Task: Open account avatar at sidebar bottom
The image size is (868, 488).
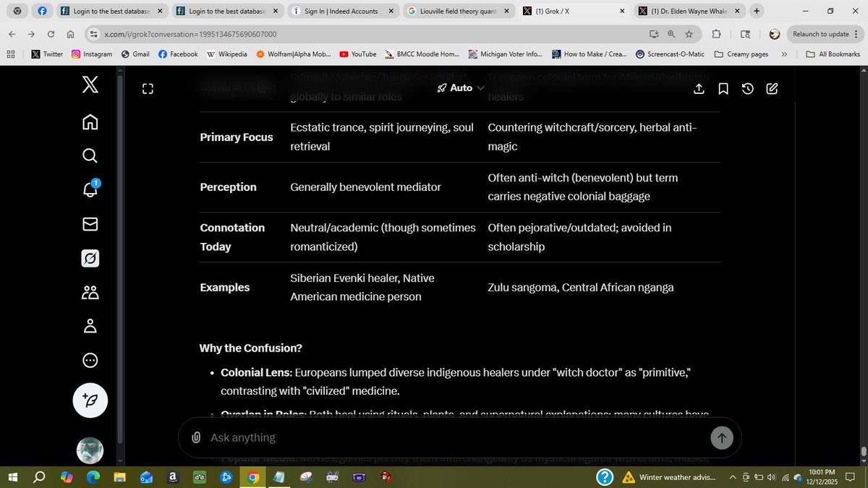Action: point(90,450)
